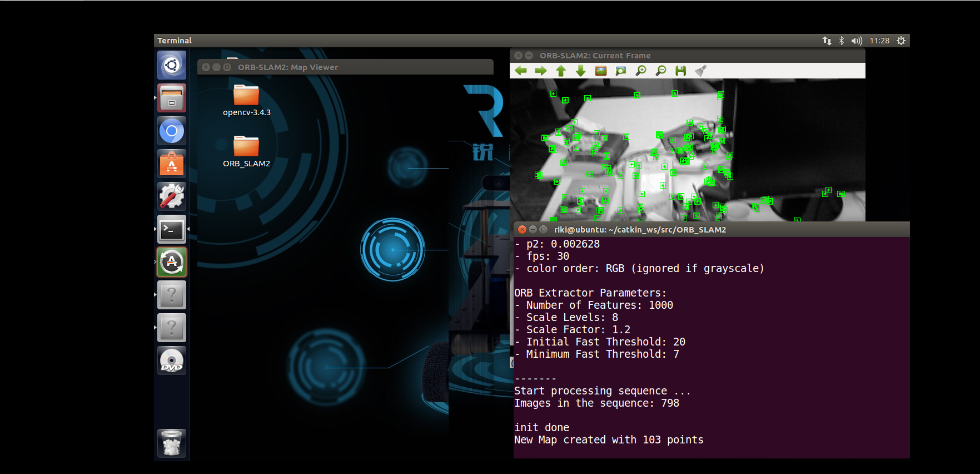The image size is (980, 474).
Task: Click the pan up arrow in Current Frame toolbar
Action: tap(561, 71)
